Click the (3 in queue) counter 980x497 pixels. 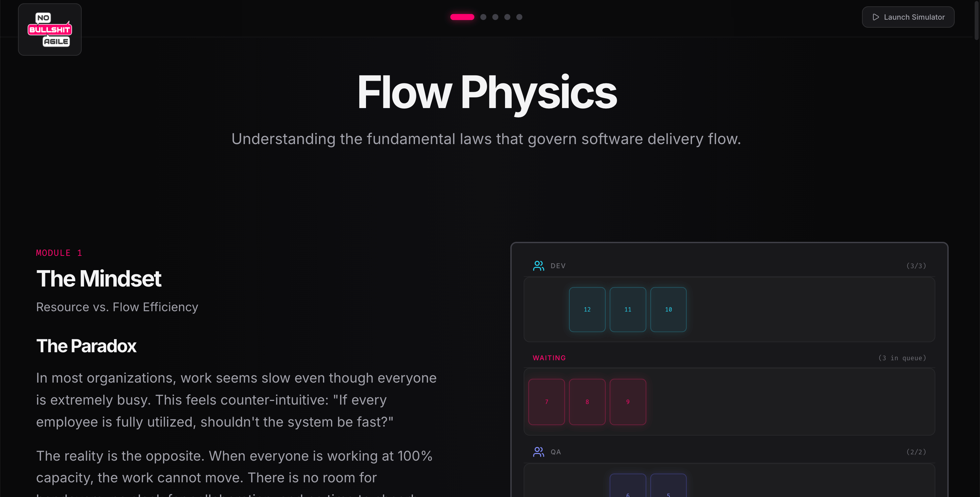tap(902, 358)
